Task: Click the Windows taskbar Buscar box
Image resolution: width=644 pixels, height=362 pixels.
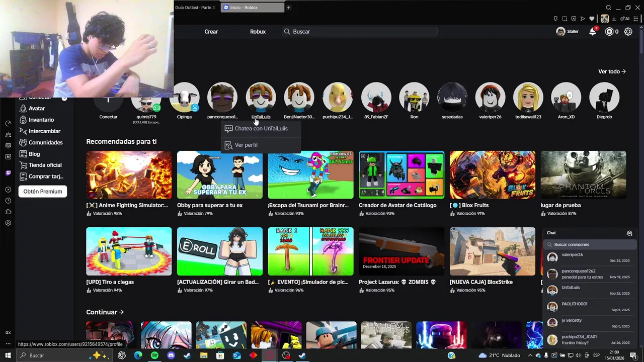Action: 64,355
